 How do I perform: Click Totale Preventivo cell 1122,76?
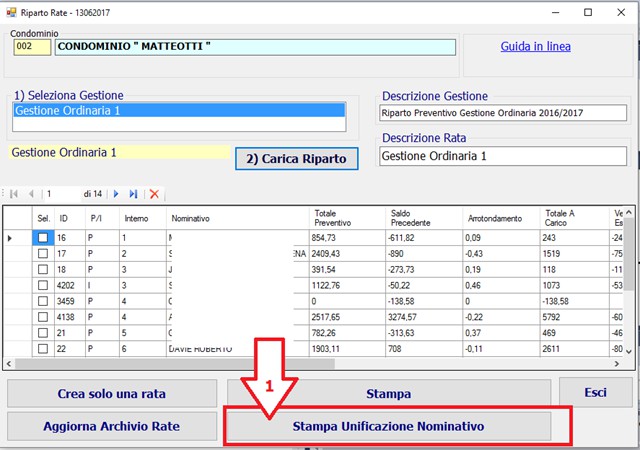347,285
